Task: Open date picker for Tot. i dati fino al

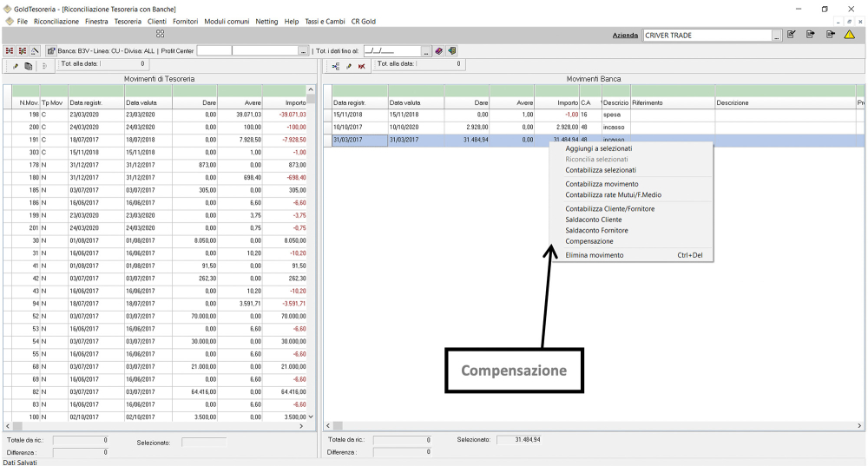Action: coord(426,51)
